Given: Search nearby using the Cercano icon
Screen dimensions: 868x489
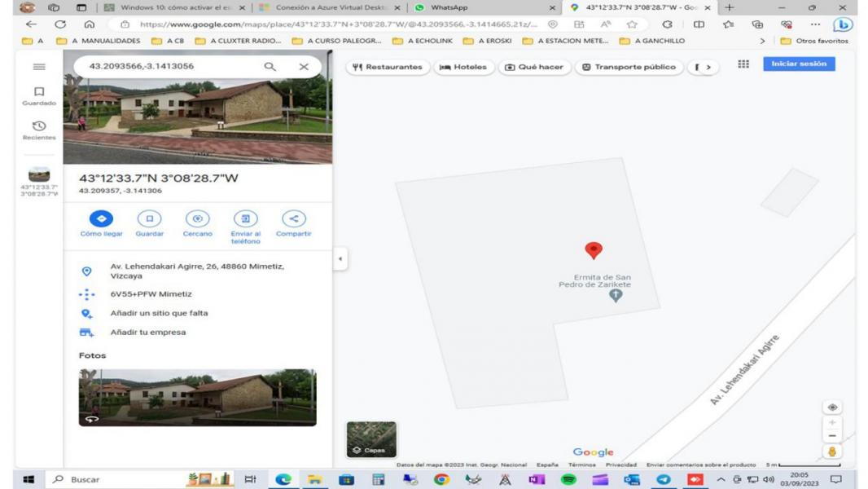Looking at the screenshot, I should click(197, 219).
